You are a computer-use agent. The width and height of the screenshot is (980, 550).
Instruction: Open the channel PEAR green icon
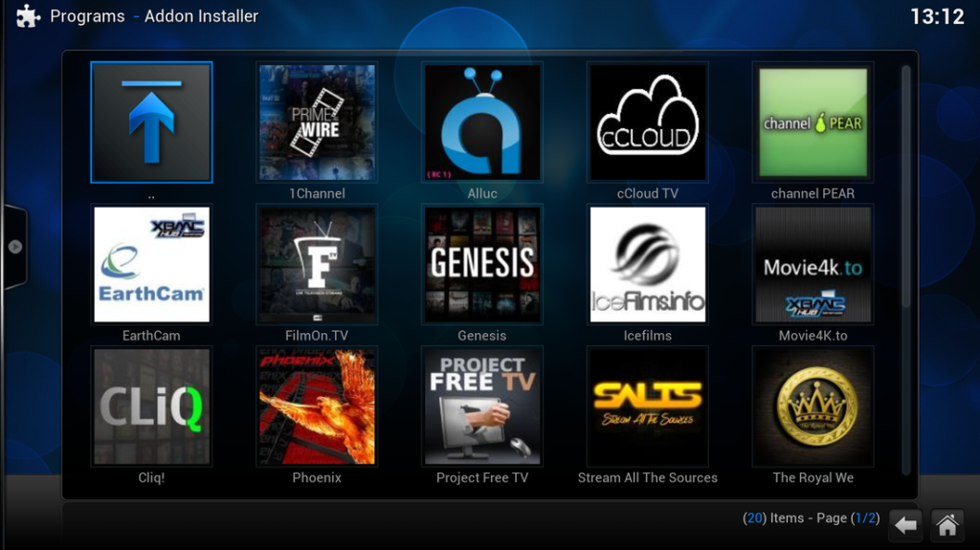(813, 122)
